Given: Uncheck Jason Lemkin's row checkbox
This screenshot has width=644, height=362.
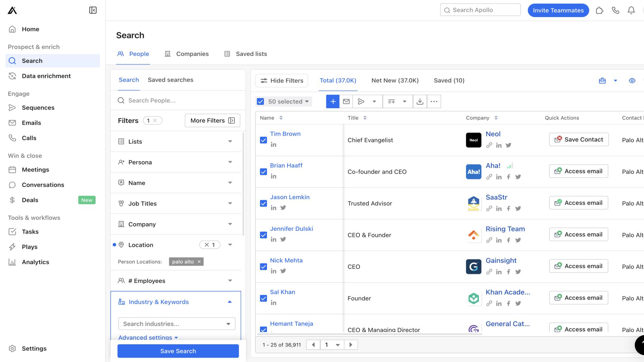Looking at the screenshot, I should 263,203.
